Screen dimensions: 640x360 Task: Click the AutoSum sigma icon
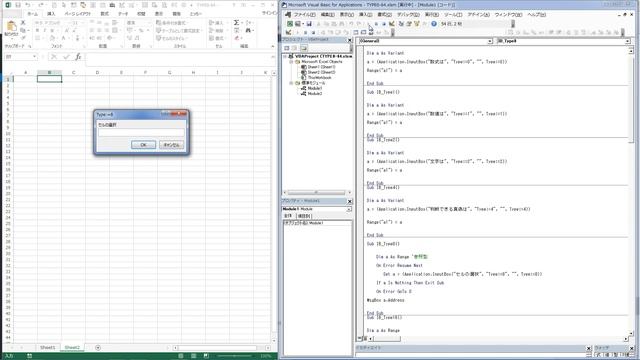pos(237,23)
